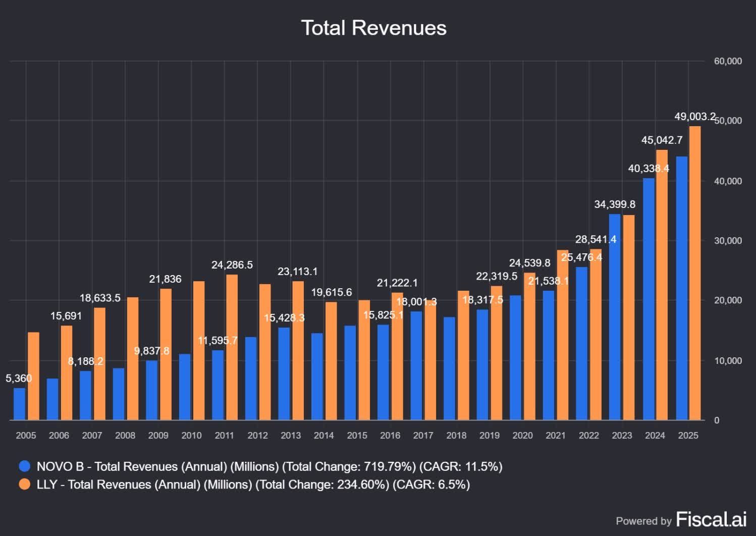Toggle the LLY Total Revenues legend entry
This screenshot has height=536, width=756.
pyautogui.click(x=253, y=485)
